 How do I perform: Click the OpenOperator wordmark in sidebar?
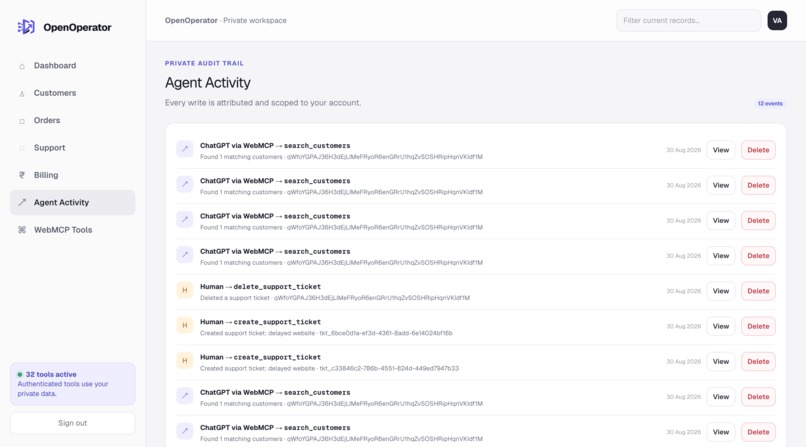pos(77,27)
